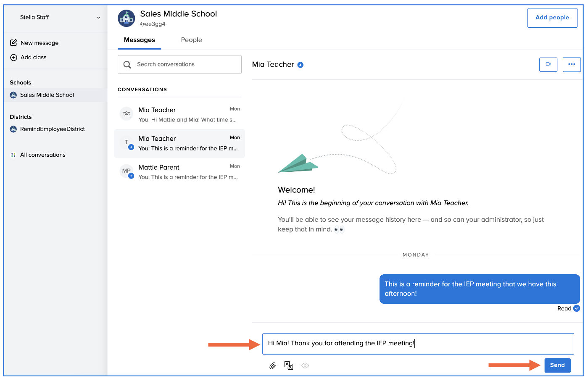Click the paperclip attachment icon
This screenshot has height=381, width=588.
[x=273, y=366]
